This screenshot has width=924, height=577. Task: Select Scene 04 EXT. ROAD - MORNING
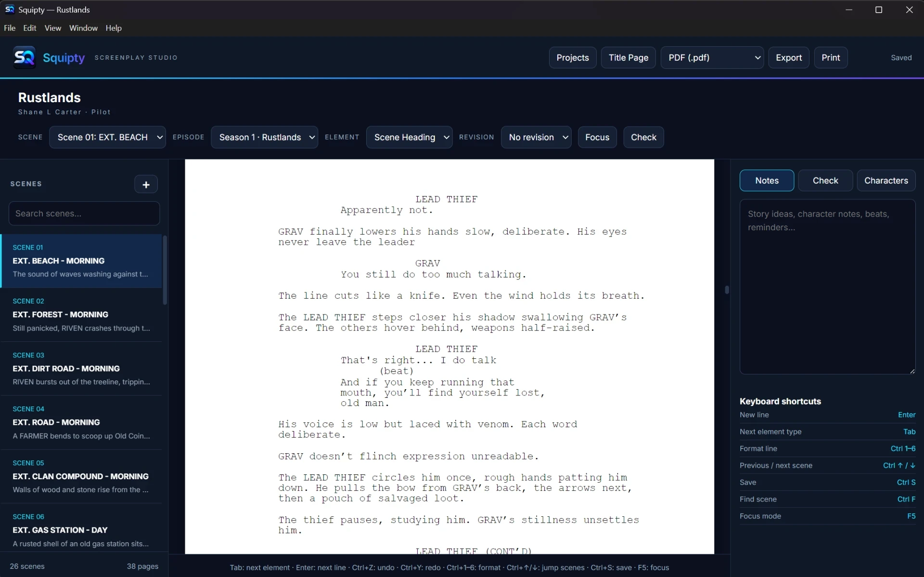click(81, 423)
